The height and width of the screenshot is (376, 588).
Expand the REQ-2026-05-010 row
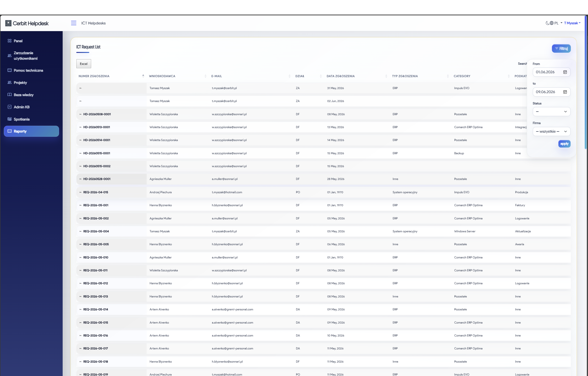coord(80,257)
